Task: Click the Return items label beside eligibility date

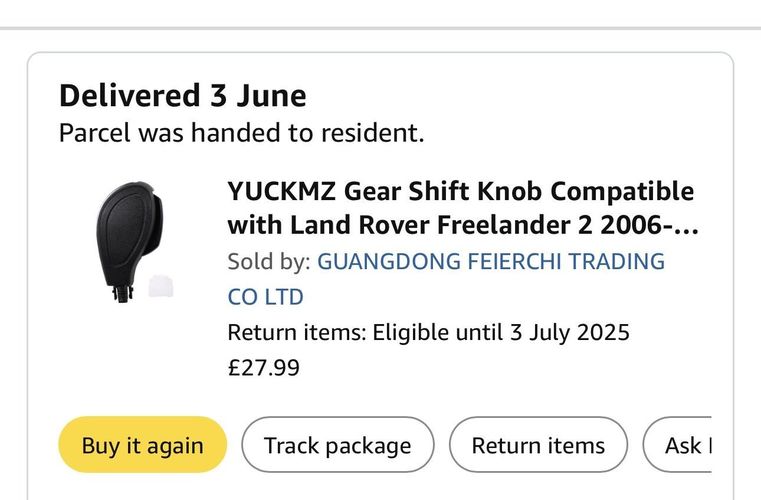Action: (x=297, y=333)
